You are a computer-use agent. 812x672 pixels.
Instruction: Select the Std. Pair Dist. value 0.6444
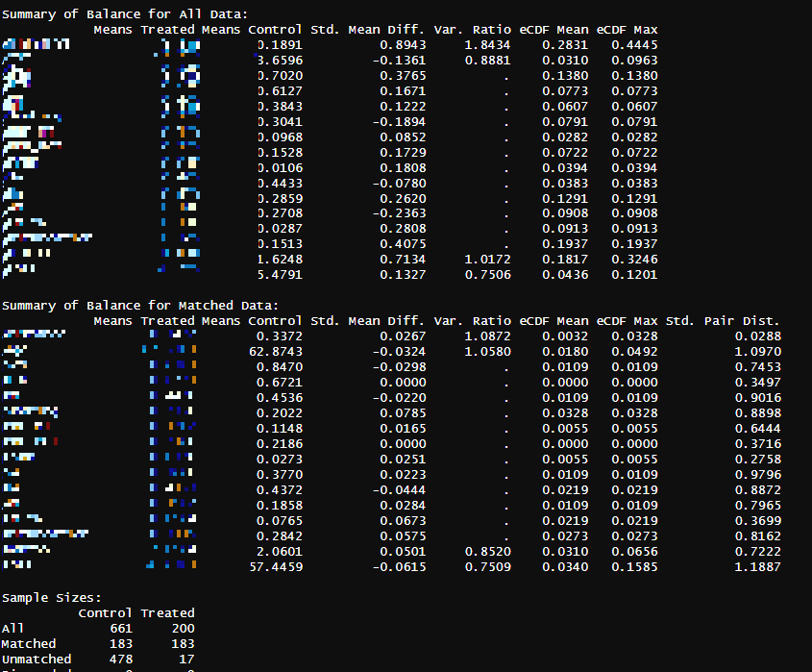[x=757, y=429]
